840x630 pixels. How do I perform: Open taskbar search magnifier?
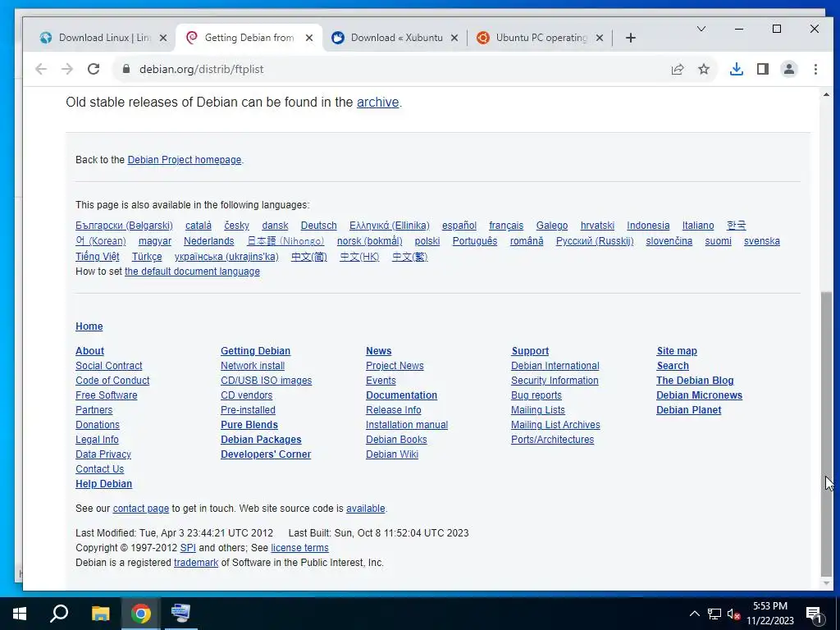click(x=59, y=614)
